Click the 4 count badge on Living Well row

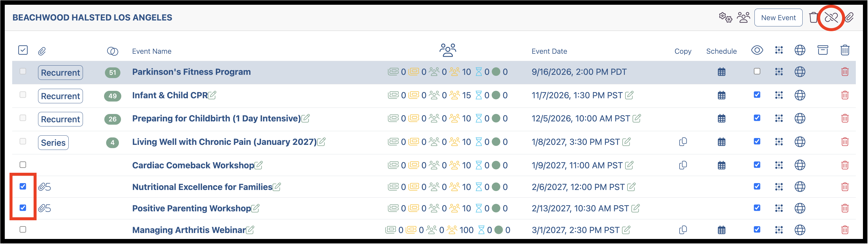point(113,143)
